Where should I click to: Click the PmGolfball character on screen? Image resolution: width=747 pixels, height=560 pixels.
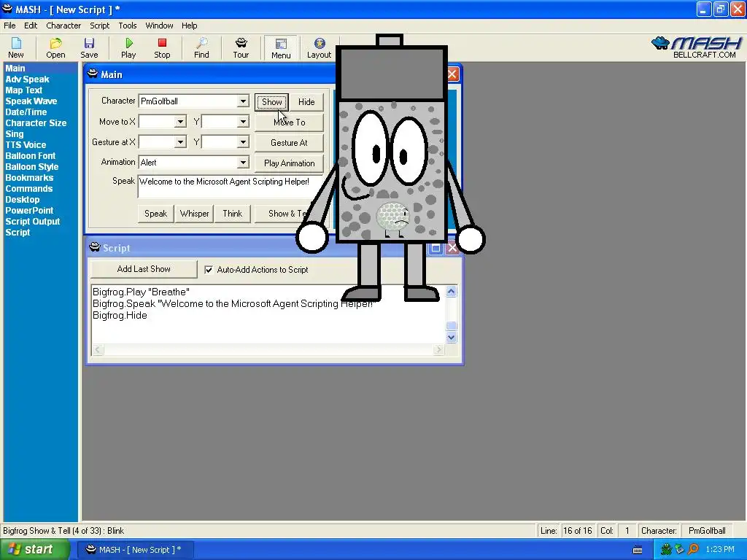391,169
